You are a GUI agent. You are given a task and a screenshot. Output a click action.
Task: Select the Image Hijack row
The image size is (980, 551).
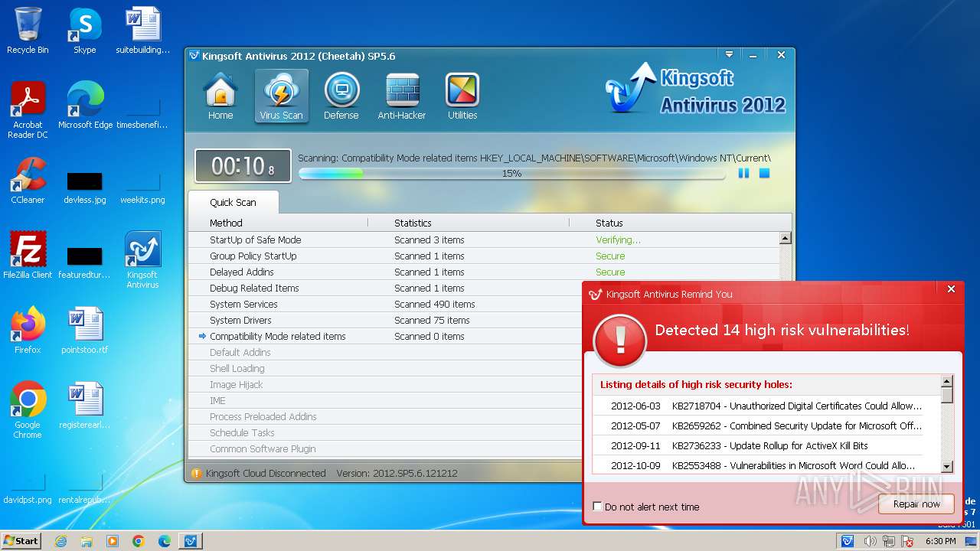(x=385, y=384)
